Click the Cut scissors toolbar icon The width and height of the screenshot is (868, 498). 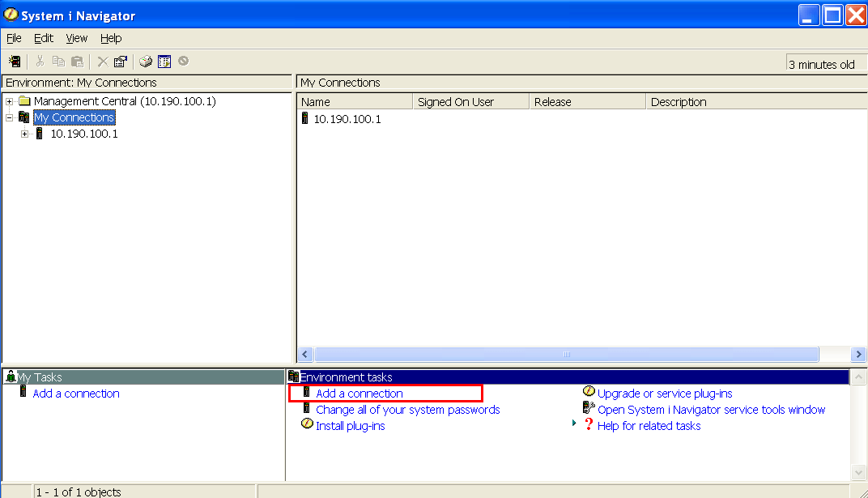pos(40,62)
